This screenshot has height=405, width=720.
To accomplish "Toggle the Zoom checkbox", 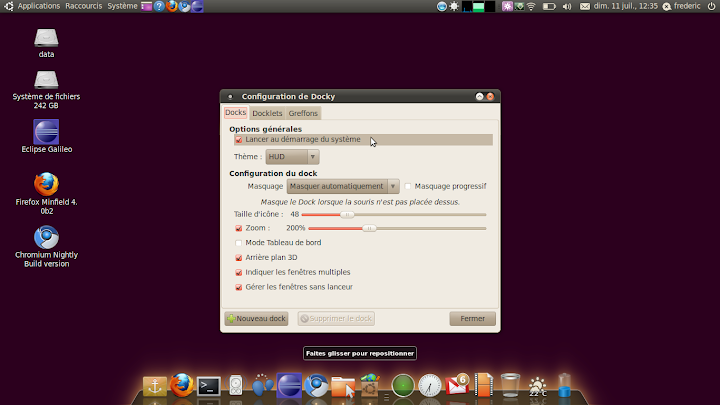I will 238,228.
